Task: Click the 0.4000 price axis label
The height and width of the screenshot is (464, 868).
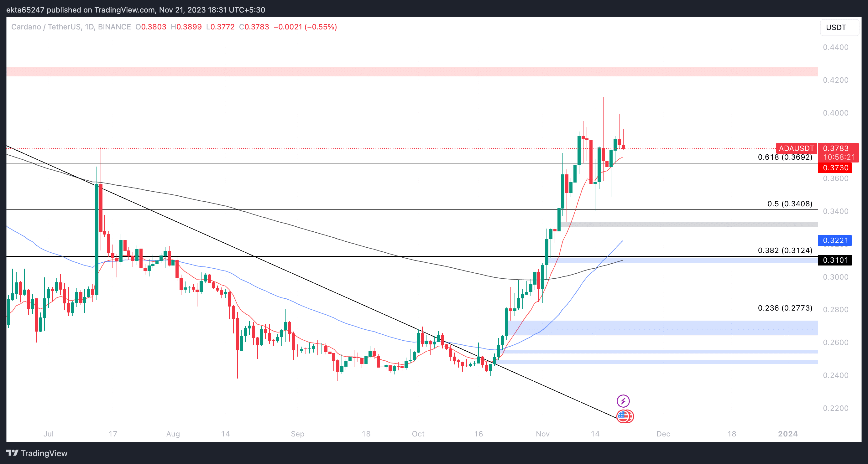Action: [x=835, y=113]
